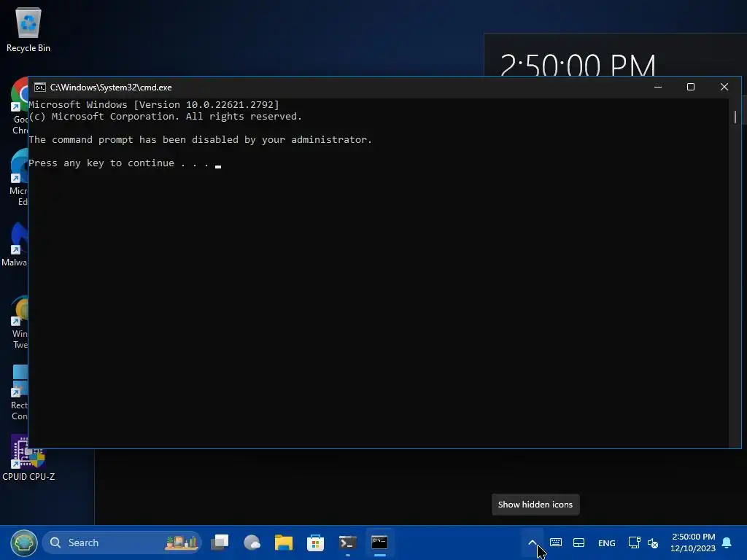Open File Explorer from the taskbar
Screen dimensions: 747x560
tap(284, 542)
